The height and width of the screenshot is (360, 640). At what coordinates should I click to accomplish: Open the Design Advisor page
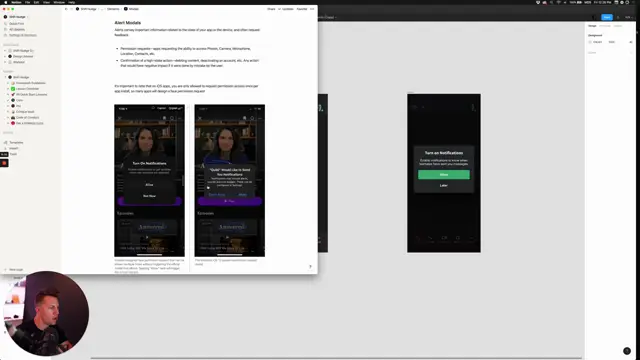pos(23,56)
